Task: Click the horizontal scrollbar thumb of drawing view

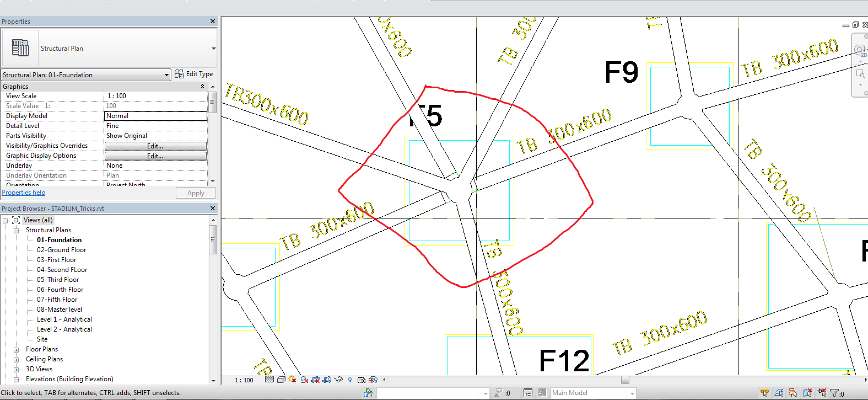Action: [625, 380]
